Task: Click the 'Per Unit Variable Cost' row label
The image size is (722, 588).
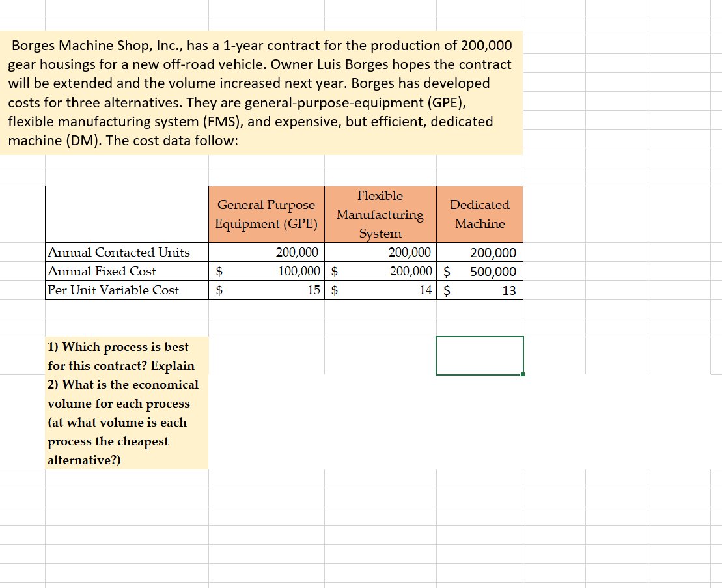Action: point(126,290)
